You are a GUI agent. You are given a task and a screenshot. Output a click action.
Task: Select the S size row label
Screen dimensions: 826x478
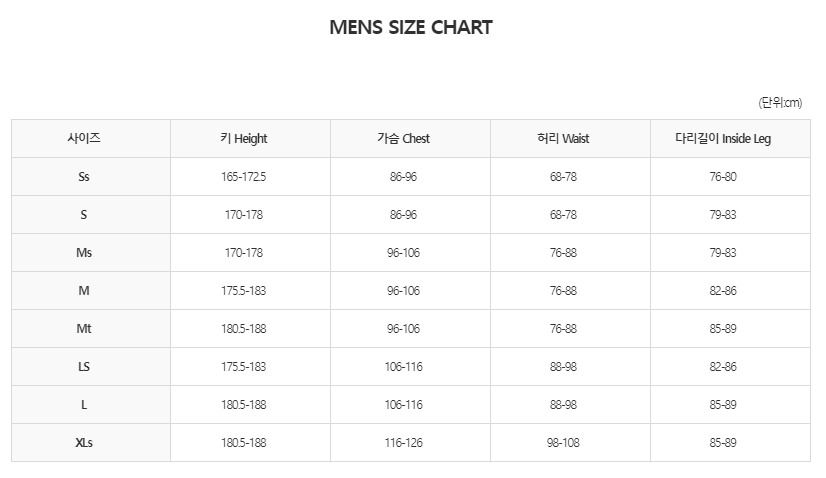84,215
